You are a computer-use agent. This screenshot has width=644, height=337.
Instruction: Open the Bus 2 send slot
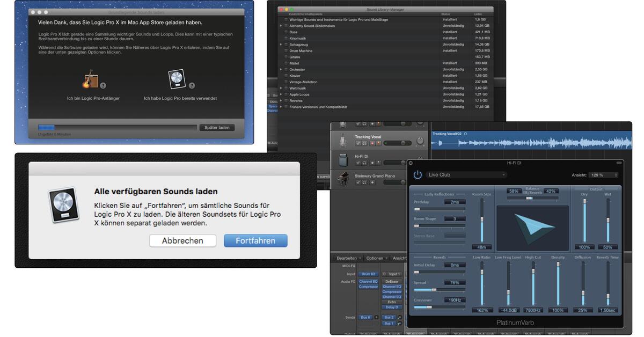click(x=389, y=318)
